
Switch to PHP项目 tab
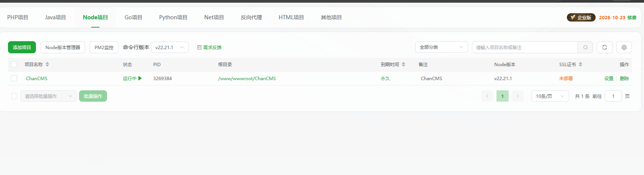pos(18,17)
